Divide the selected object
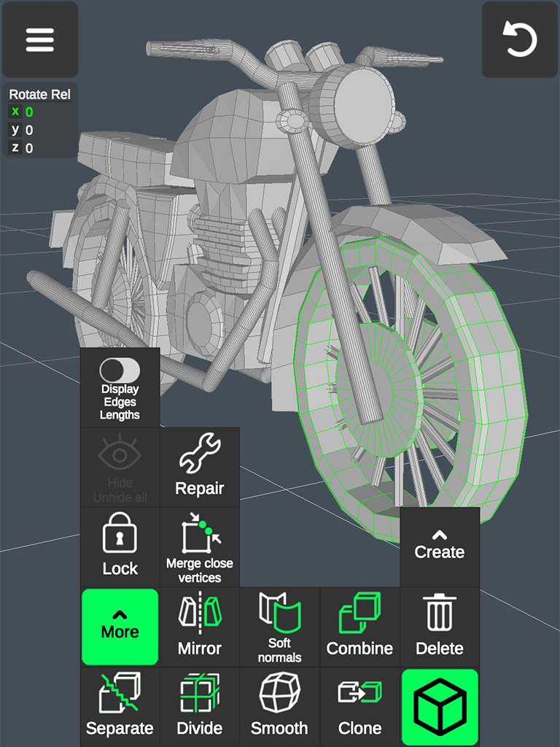560x747 pixels. [x=200, y=706]
